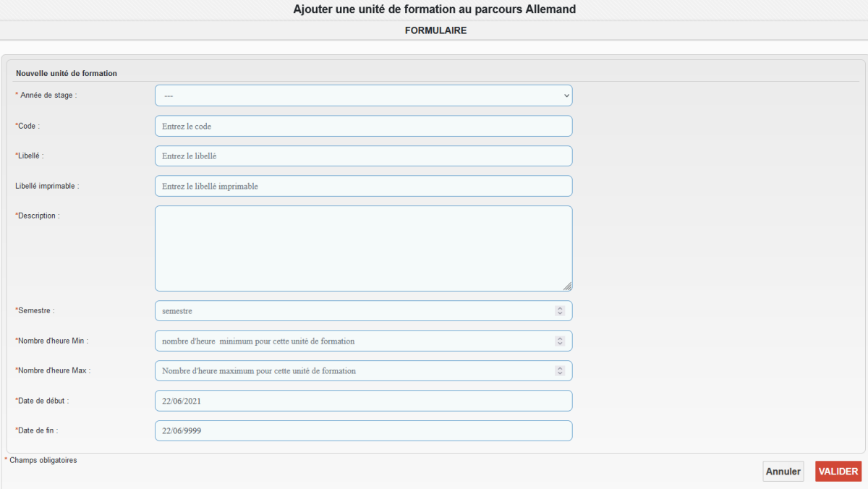Select the Libellé imprimable input
The image size is (868, 489).
click(362, 186)
